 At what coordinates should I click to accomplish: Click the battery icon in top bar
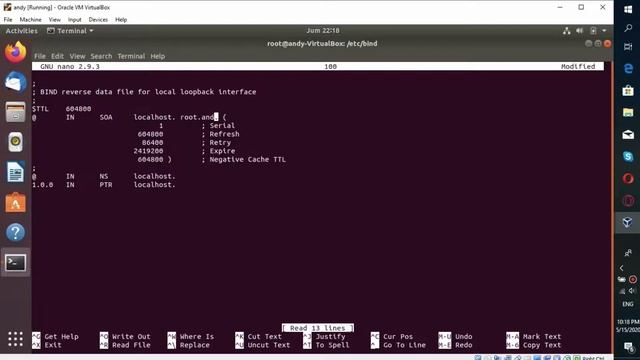click(x=593, y=31)
